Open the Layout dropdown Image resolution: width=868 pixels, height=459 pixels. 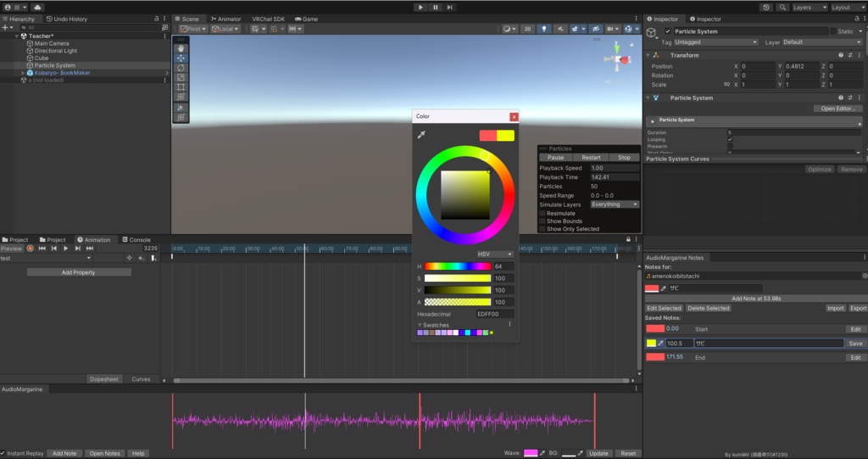point(847,7)
